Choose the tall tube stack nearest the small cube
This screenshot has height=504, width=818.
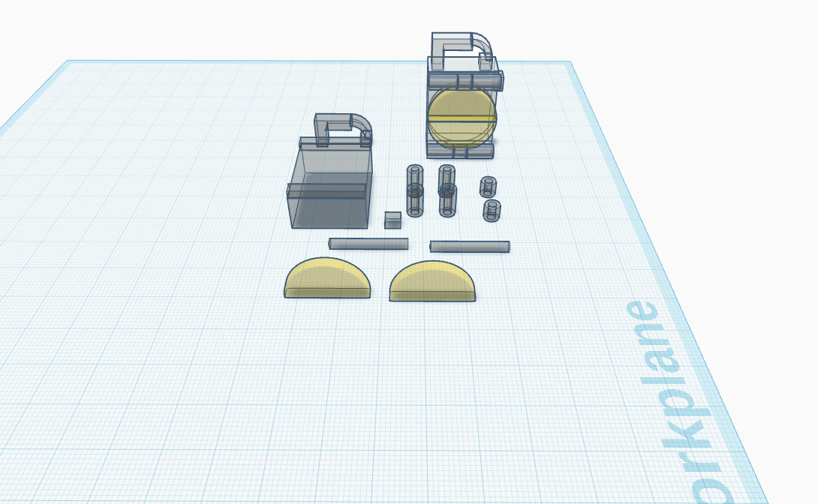tap(415, 190)
